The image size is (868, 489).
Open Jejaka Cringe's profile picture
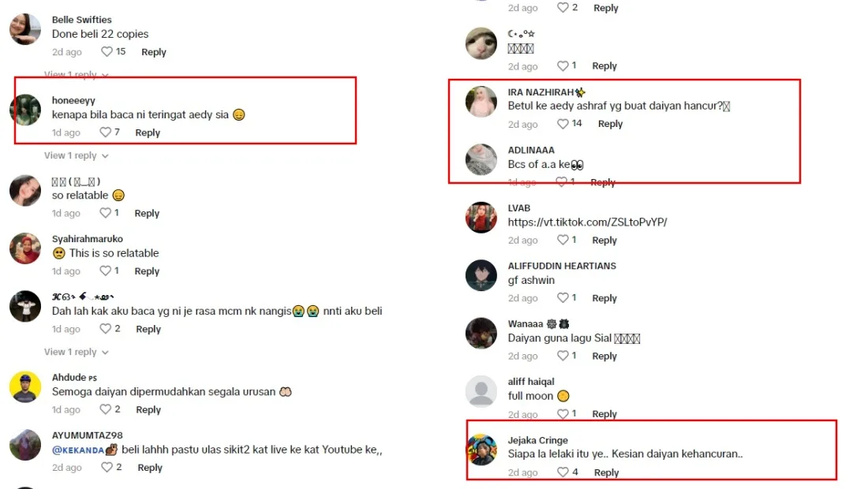(x=481, y=450)
